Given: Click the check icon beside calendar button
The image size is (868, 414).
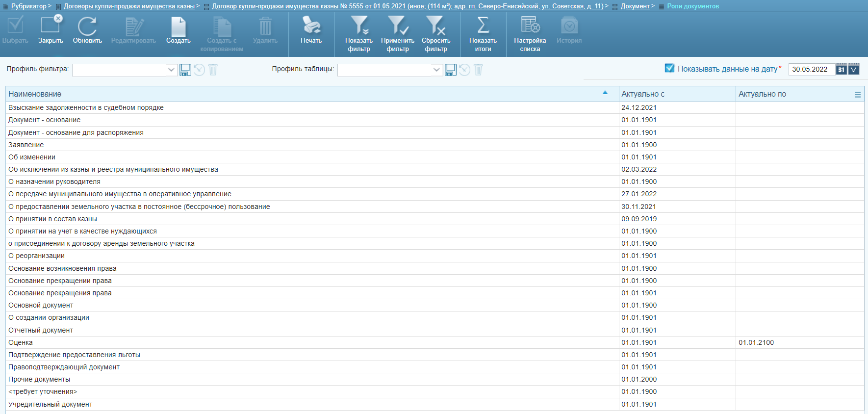Looking at the screenshot, I should click(854, 69).
